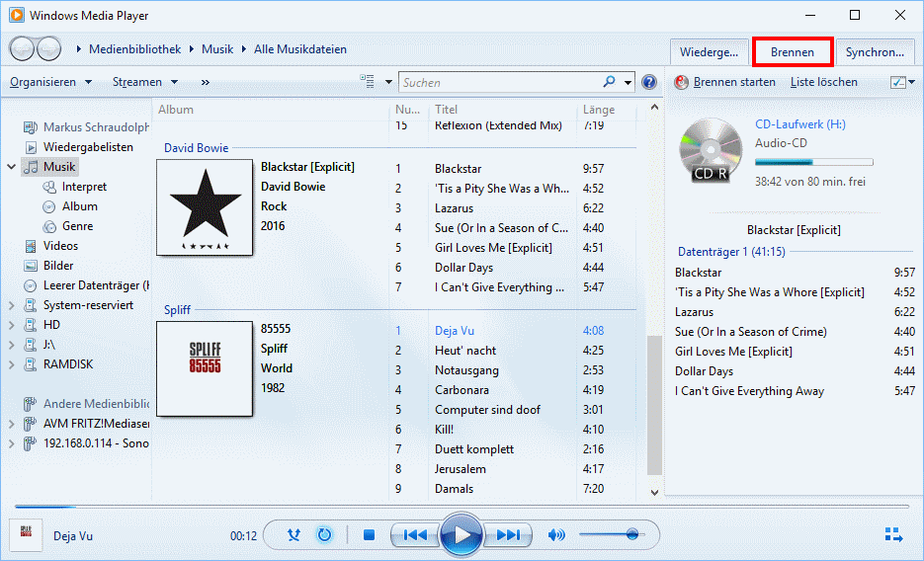The width and height of the screenshot is (924, 561).
Task: Expand the RAMDISK node
Action: coord(11,364)
